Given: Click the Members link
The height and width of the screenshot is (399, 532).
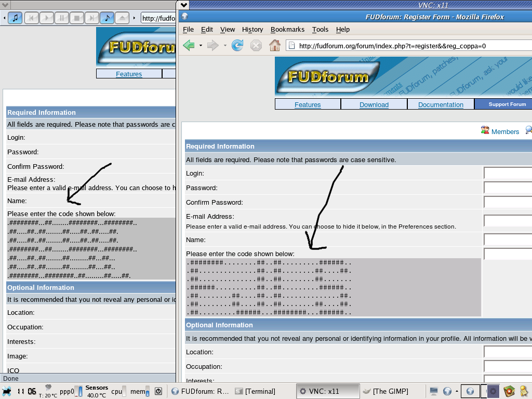Looking at the screenshot, I should (x=505, y=131).
